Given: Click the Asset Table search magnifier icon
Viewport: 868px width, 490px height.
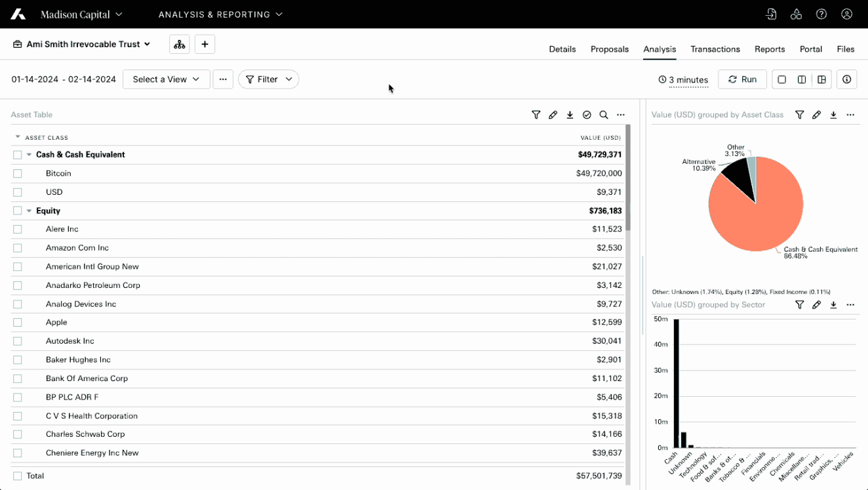Looking at the screenshot, I should tap(604, 115).
